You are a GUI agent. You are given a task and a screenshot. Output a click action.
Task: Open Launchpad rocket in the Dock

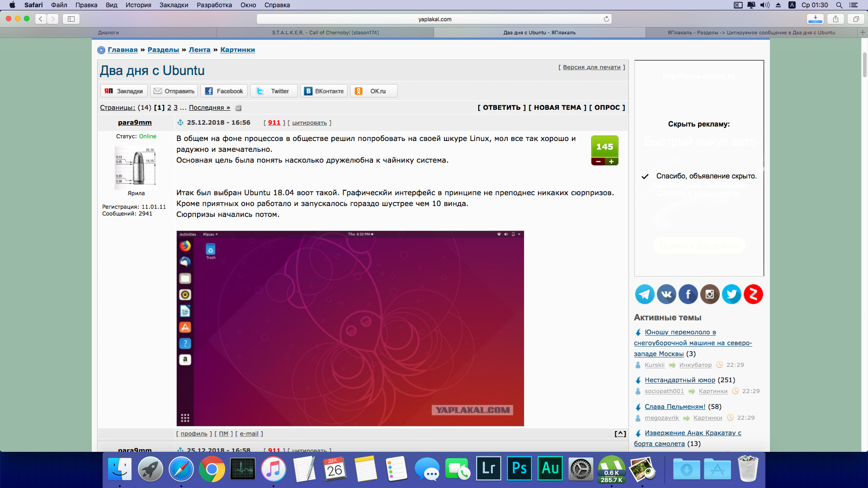click(151, 469)
